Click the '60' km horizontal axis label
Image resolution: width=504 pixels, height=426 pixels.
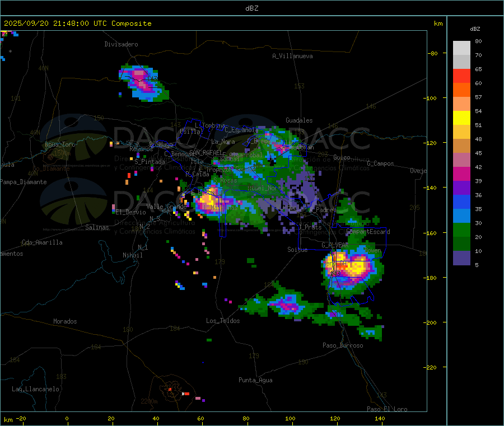point(200,418)
